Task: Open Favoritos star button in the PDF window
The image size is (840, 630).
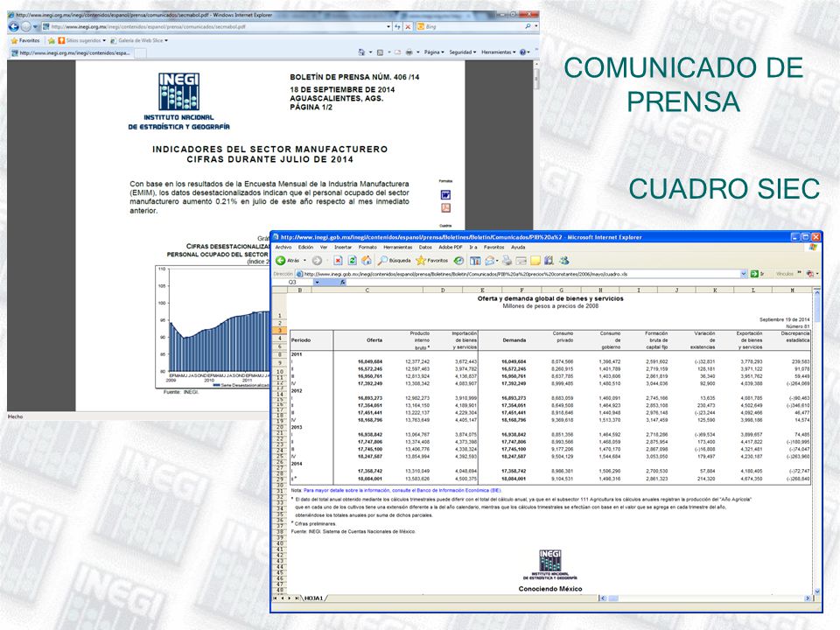Action: (25, 40)
